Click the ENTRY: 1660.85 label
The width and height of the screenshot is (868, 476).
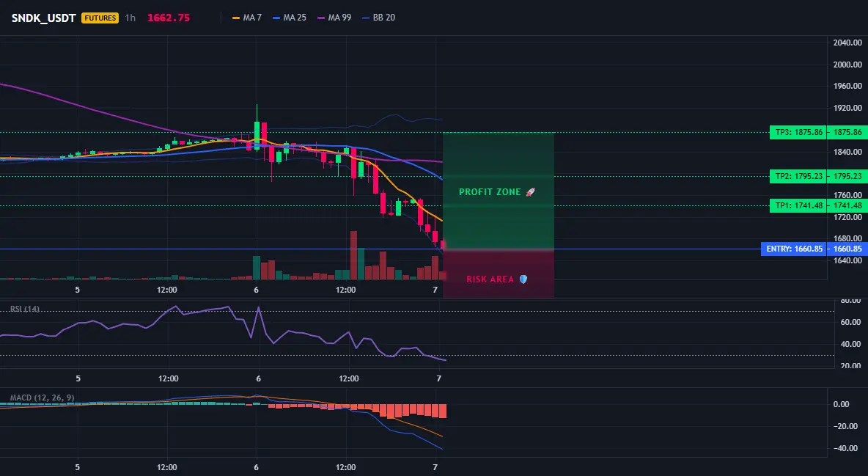click(x=794, y=249)
